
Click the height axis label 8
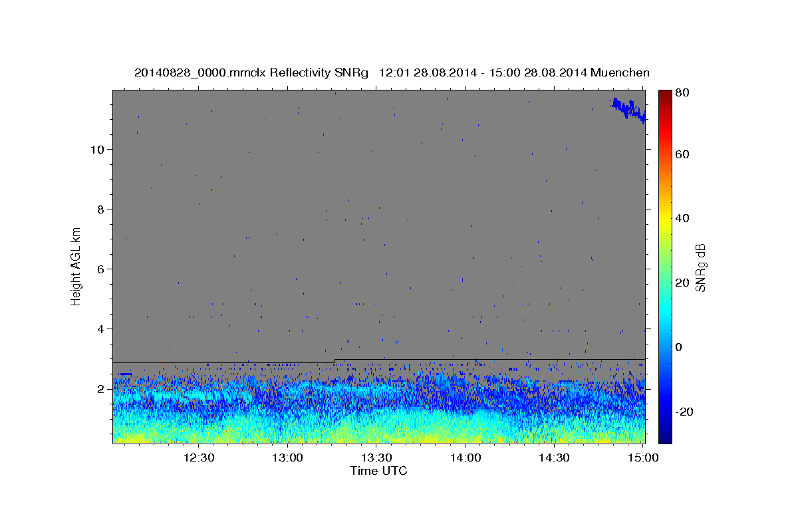click(x=102, y=209)
